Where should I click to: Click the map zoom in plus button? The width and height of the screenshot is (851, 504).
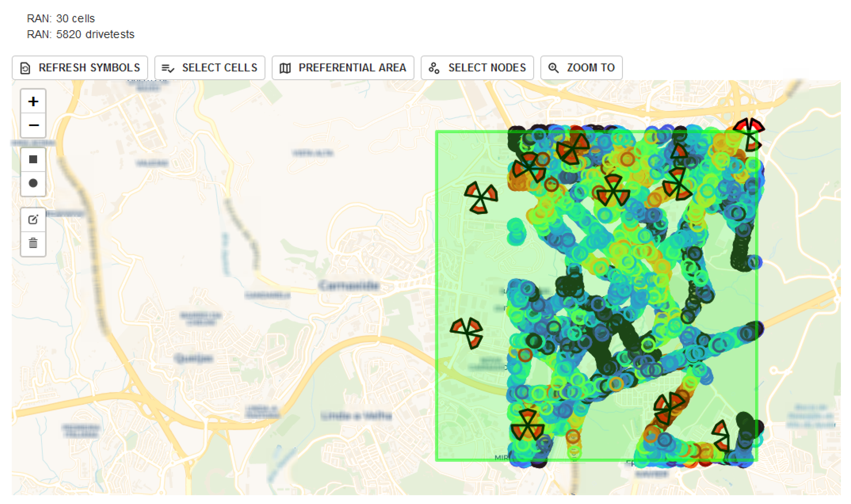(33, 102)
